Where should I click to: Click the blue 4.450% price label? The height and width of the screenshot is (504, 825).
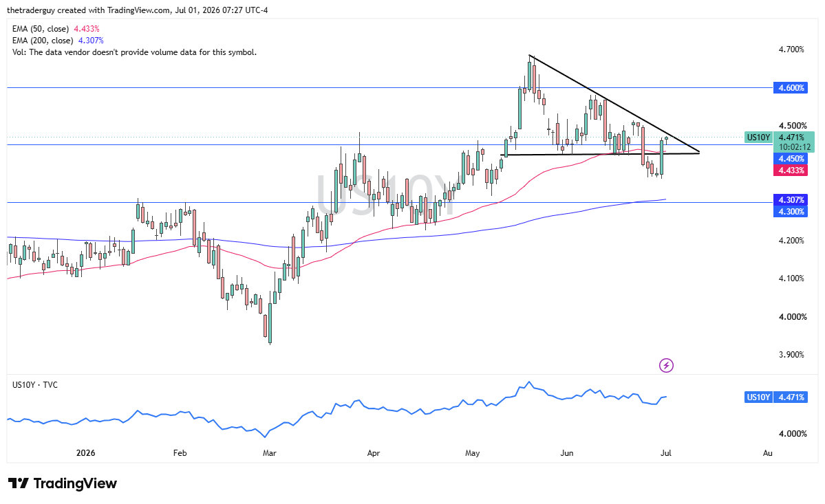coord(790,159)
